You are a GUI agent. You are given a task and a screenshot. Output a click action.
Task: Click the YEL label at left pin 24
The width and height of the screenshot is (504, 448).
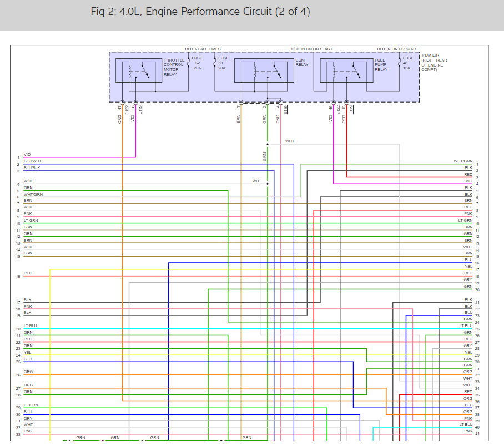(x=28, y=352)
